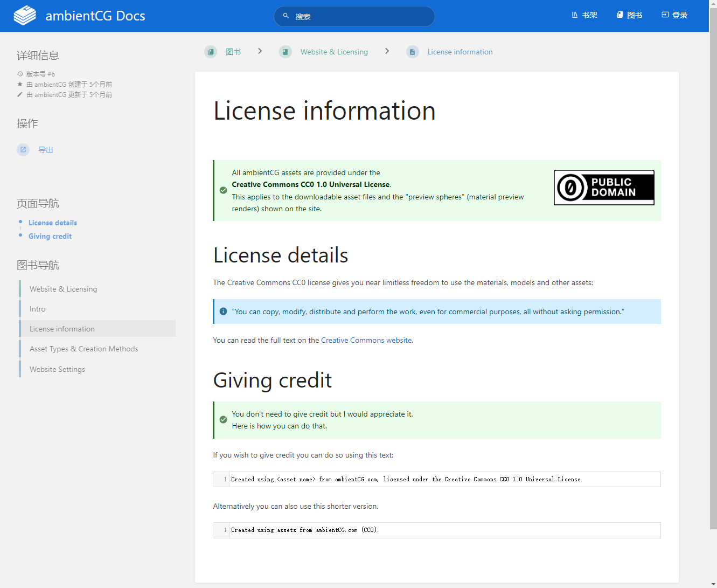Click the full credit text code block
Image resolution: width=717 pixels, height=588 pixels.
437,479
